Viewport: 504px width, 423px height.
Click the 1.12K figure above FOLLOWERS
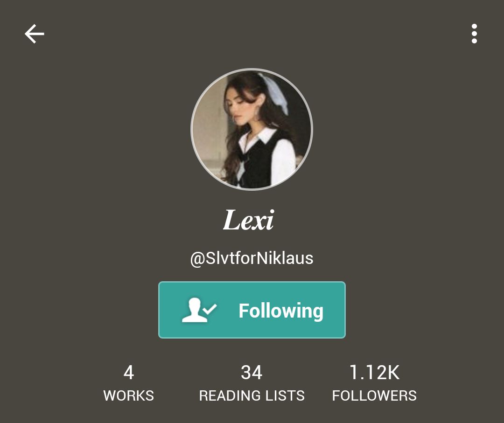tap(374, 373)
